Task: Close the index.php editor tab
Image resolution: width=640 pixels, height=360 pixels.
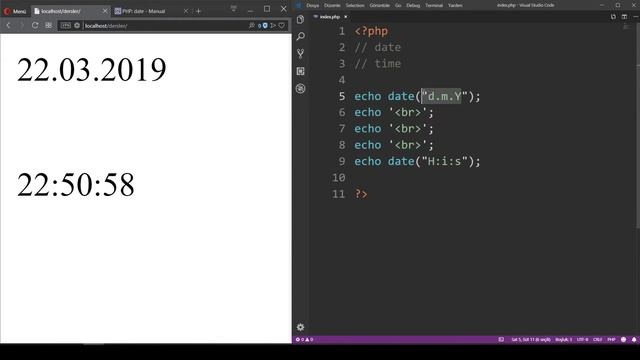Action: coord(346,17)
